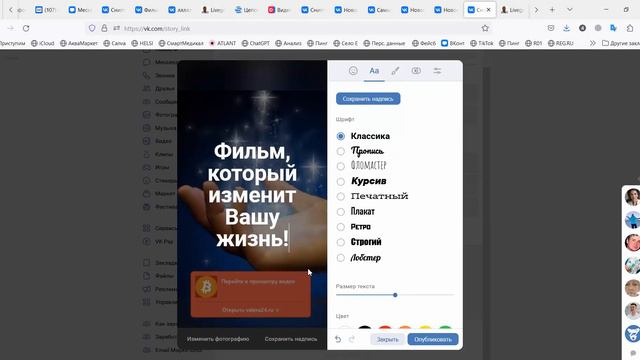This screenshot has height=360, width=640.
Task: Open the topmost woman avatar in chat sidebar
Action: [x=632, y=197]
